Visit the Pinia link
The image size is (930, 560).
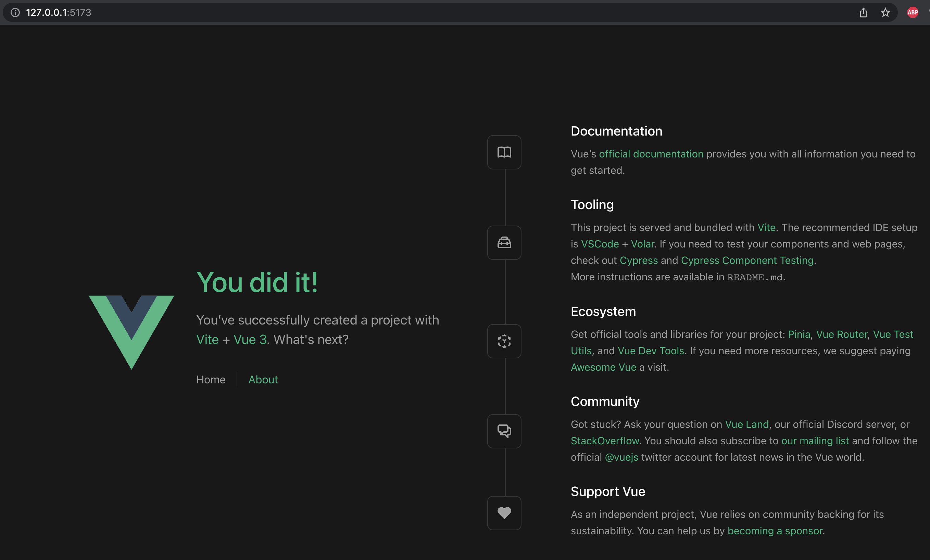[x=799, y=334]
